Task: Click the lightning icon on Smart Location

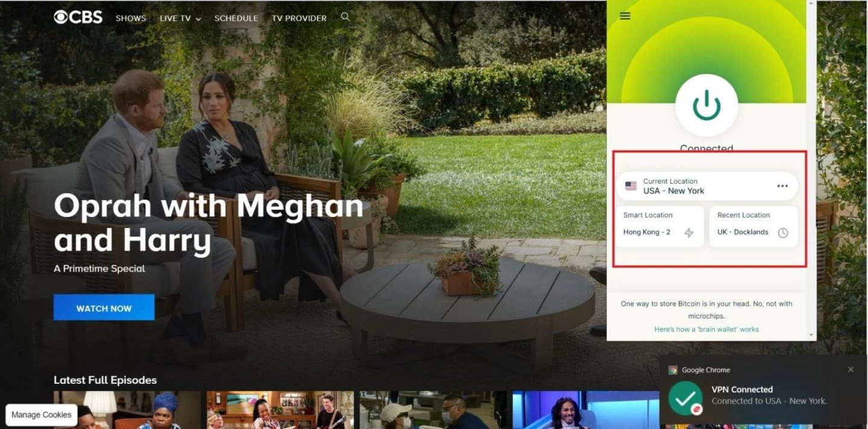Action: tap(689, 233)
